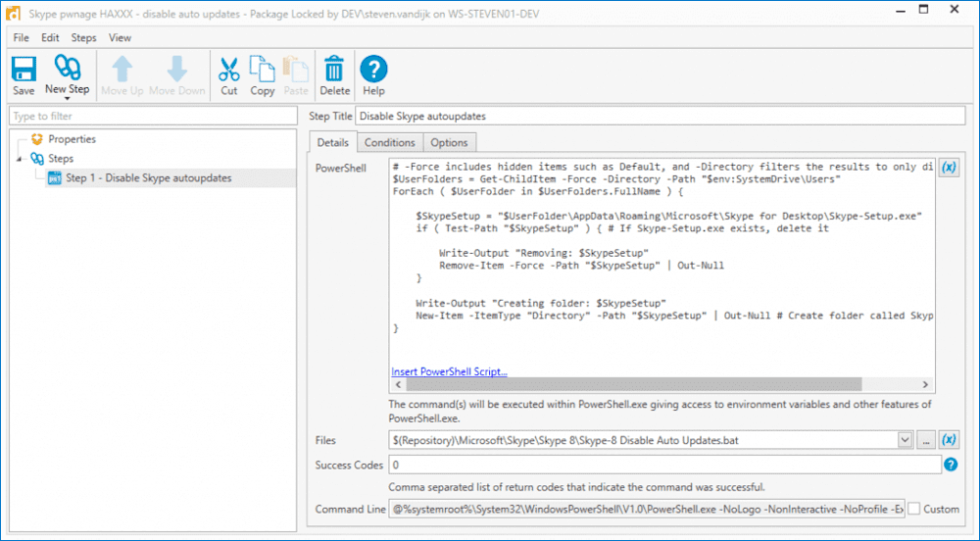Click the Step Title input field
The image size is (980, 541).
point(660,116)
